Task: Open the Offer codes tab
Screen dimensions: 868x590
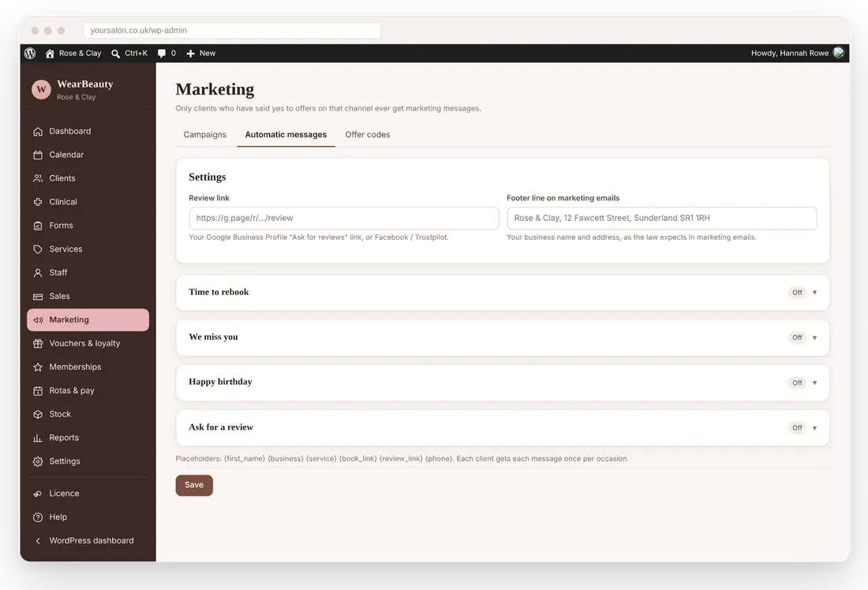Action: [368, 135]
